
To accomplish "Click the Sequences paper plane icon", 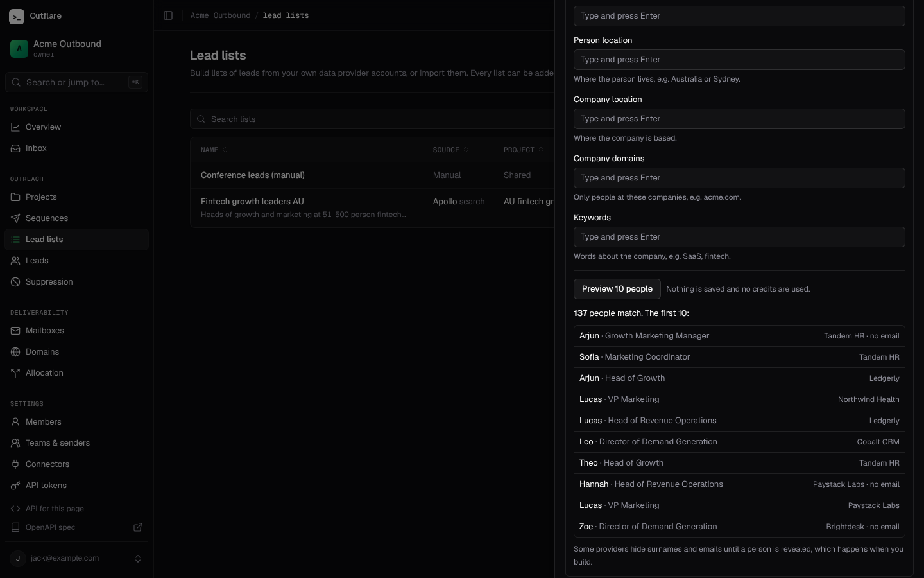I will (15, 218).
